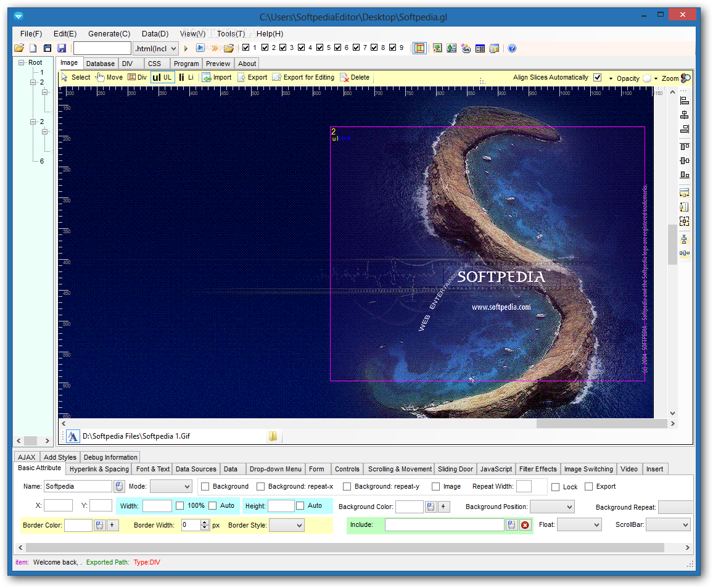This screenshot has width=713, height=588.
Task: Open the Drop-down Menu tab
Action: (276, 470)
